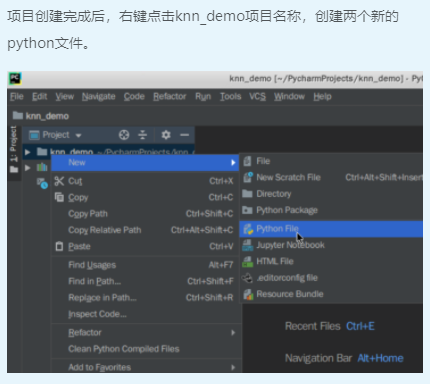The height and width of the screenshot is (384, 430).
Task: Open the Navigate menu
Action: pos(98,97)
